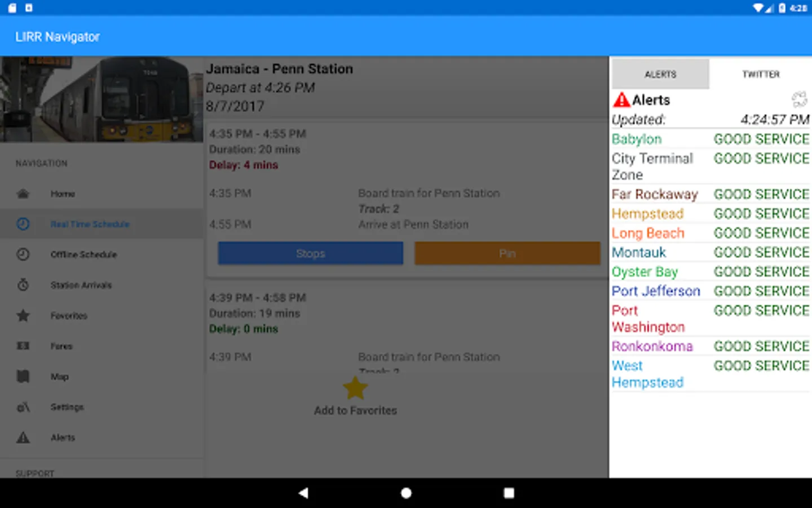Viewport: 812px width, 508px height.
Task: Tap the Android recent apps square
Action: [x=509, y=493]
